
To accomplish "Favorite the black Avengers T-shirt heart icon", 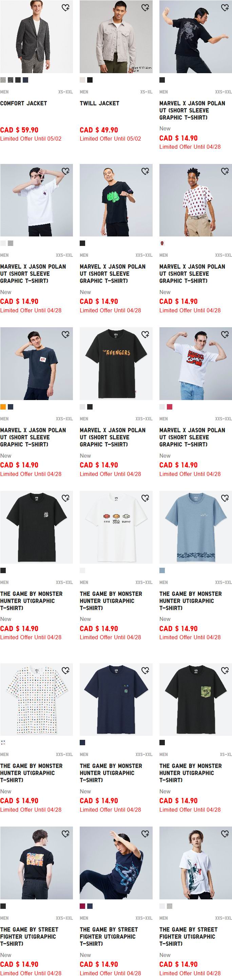I will (x=145, y=334).
